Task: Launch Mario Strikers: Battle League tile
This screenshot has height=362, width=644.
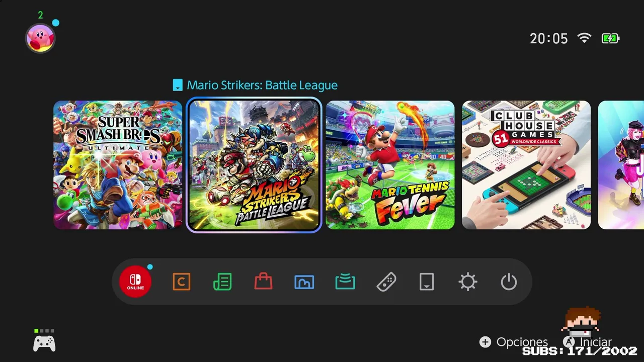Action: (x=254, y=165)
